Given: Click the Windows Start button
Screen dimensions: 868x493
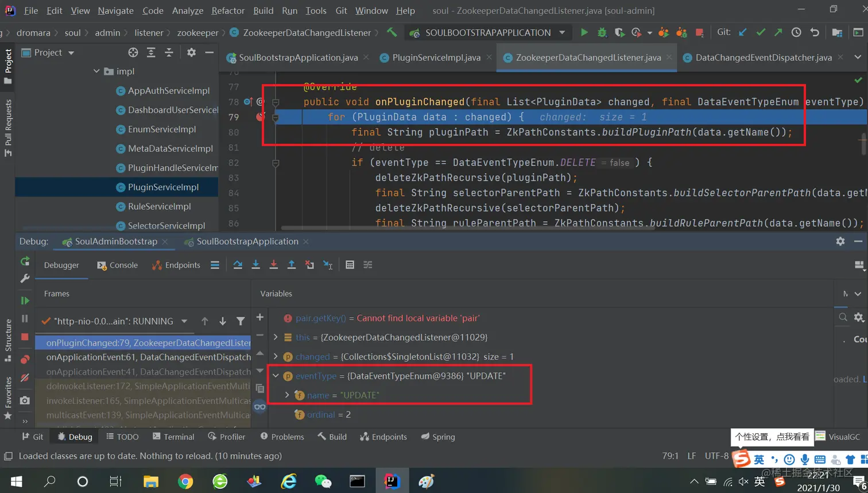Looking at the screenshot, I should pos(16,481).
